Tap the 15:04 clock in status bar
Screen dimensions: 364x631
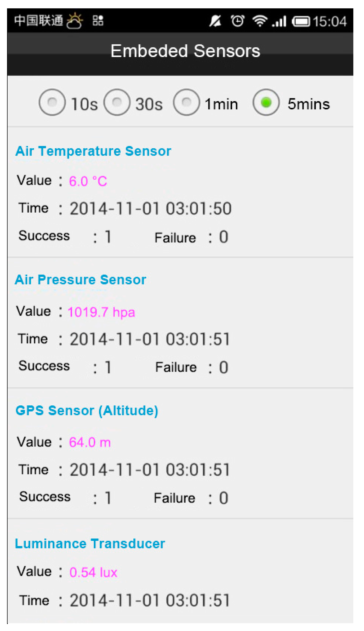[330, 21]
